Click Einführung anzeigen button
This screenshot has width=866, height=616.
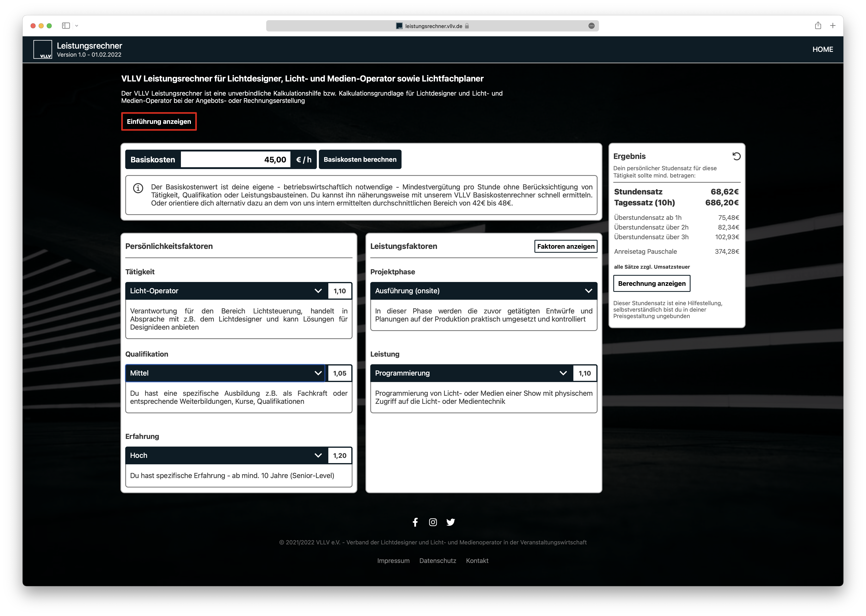coord(159,121)
